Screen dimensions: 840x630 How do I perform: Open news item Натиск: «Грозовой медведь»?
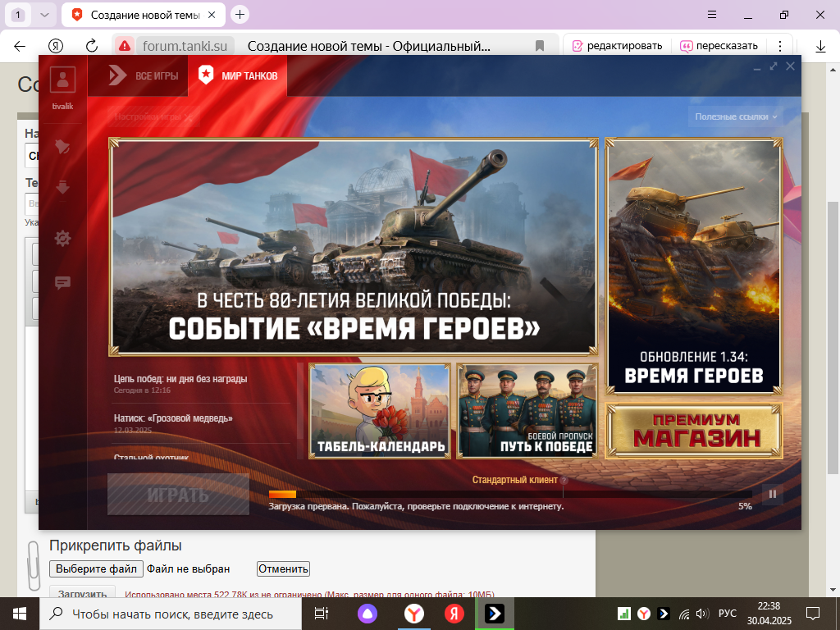[x=173, y=418]
